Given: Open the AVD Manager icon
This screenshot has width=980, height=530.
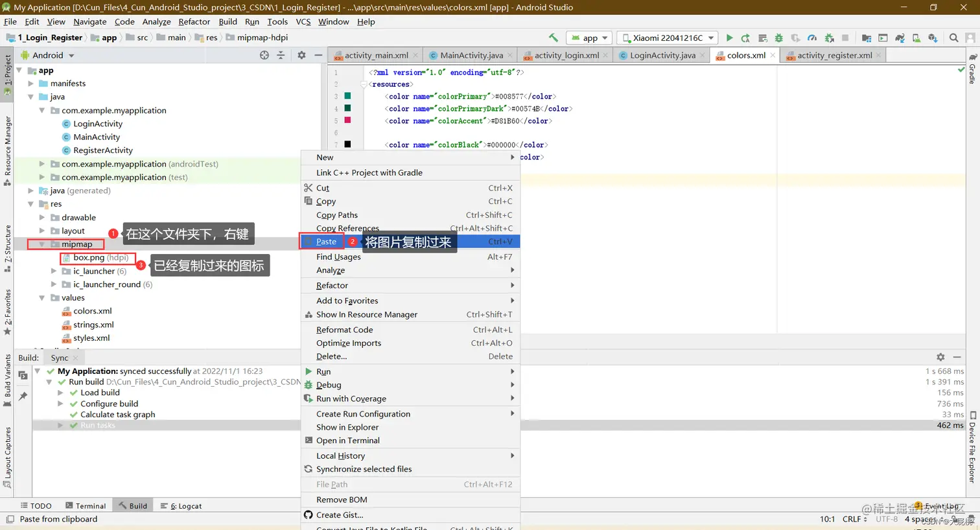Looking at the screenshot, I should 916,38.
